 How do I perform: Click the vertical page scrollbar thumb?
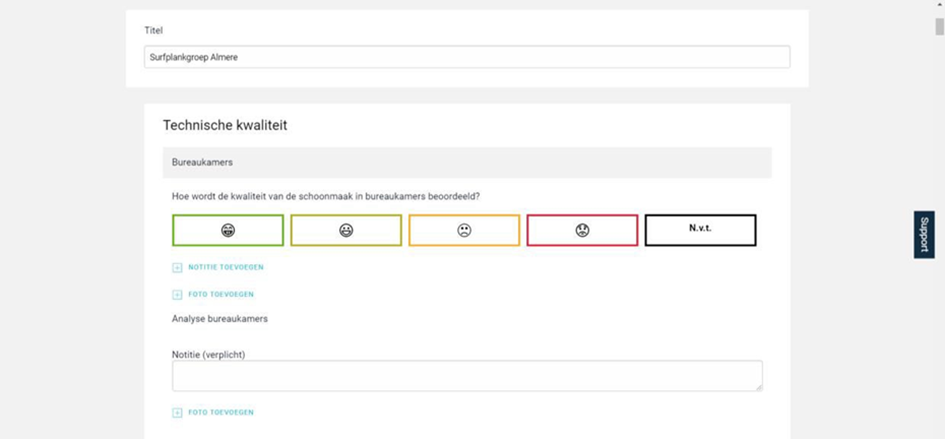click(x=939, y=27)
